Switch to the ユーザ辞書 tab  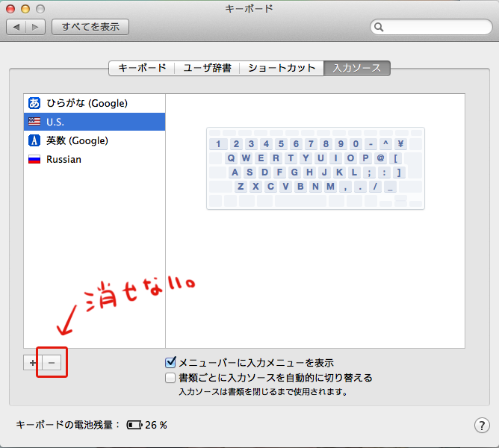coord(207,68)
